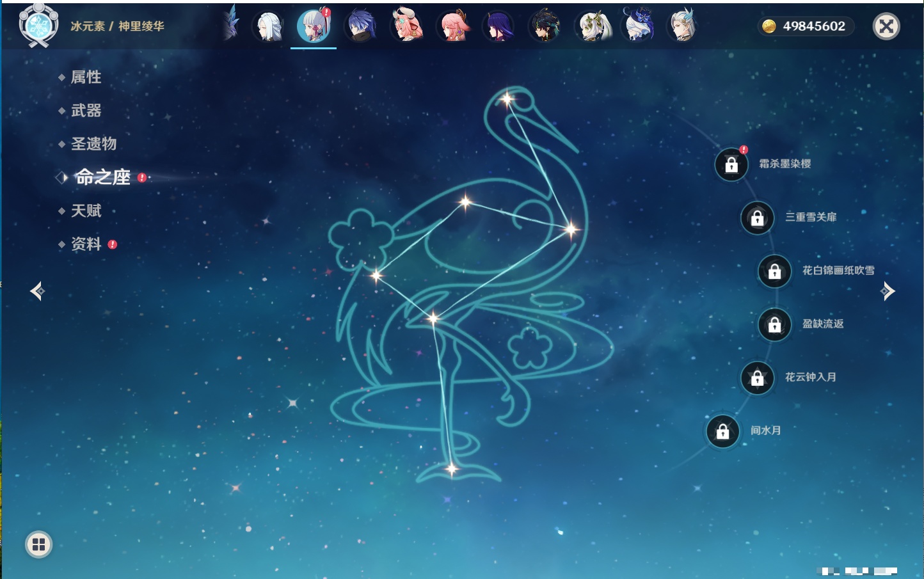Switch to the dark-haired green headband avatar
Viewport: 924px width, 579px height.
click(545, 26)
